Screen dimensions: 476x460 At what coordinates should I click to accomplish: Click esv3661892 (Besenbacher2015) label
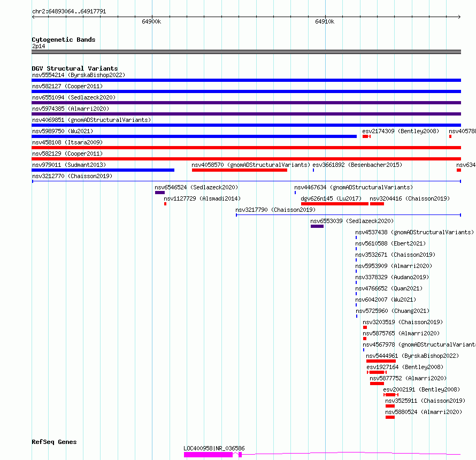click(357, 165)
